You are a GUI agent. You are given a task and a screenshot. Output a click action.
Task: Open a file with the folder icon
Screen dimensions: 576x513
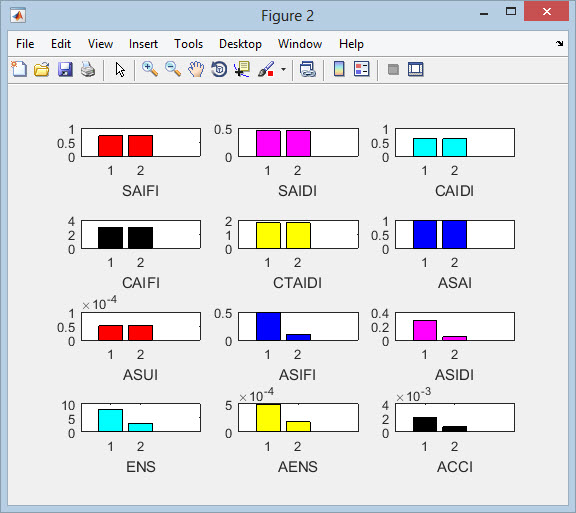click(x=42, y=69)
